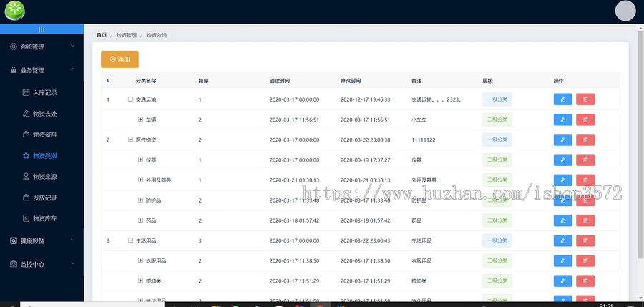This screenshot has width=644, height=307.
Task: Select created time 2020-03-21 03:38:13
Action: click(x=294, y=180)
